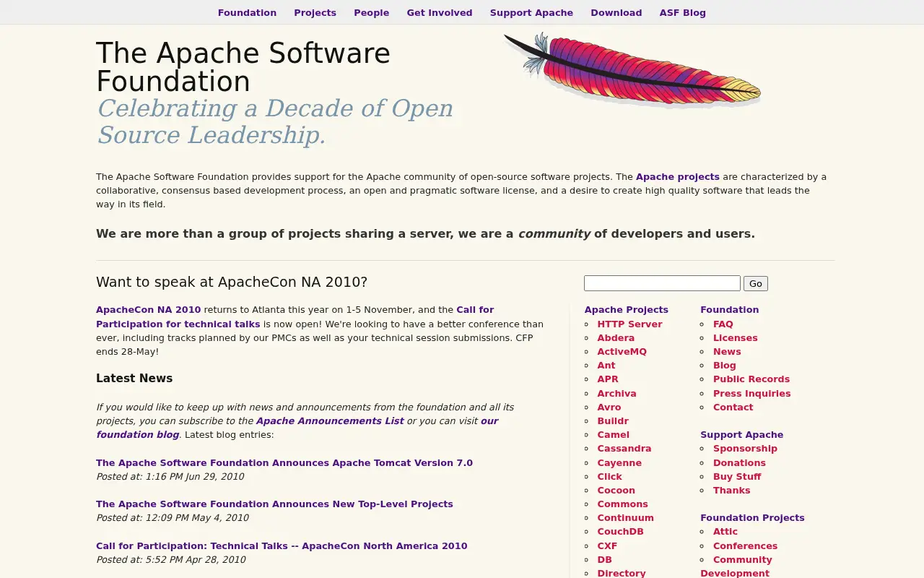Open the Thanks link under Support Apache
This screenshot has width=924, height=578.
point(731,491)
